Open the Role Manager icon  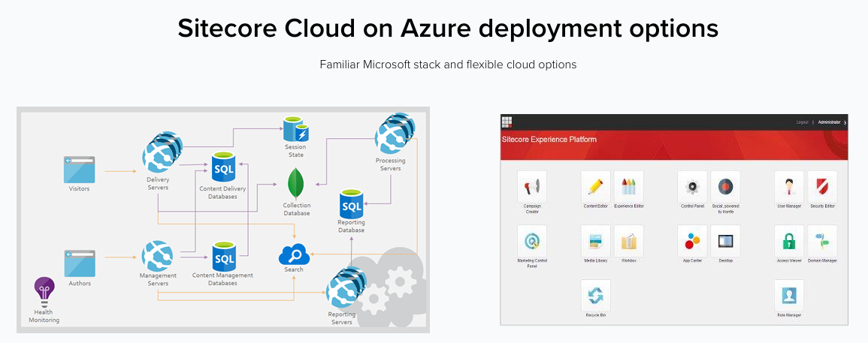point(789,295)
